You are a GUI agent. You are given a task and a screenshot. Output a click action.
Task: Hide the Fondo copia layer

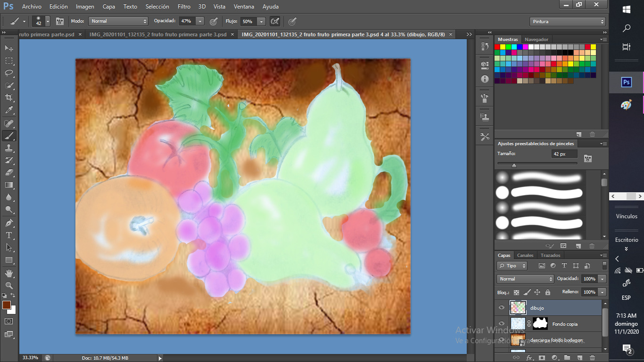tap(502, 324)
